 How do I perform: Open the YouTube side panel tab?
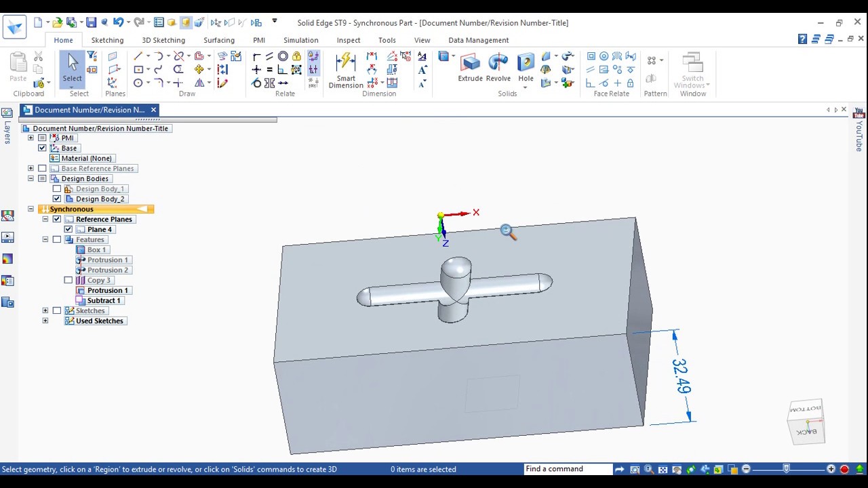pyautogui.click(x=859, y=129)
